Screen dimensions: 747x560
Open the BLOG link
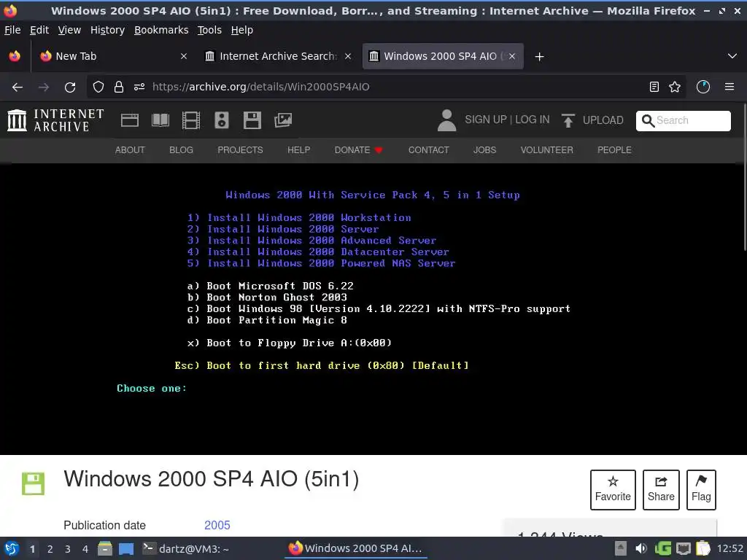(181, 150)
